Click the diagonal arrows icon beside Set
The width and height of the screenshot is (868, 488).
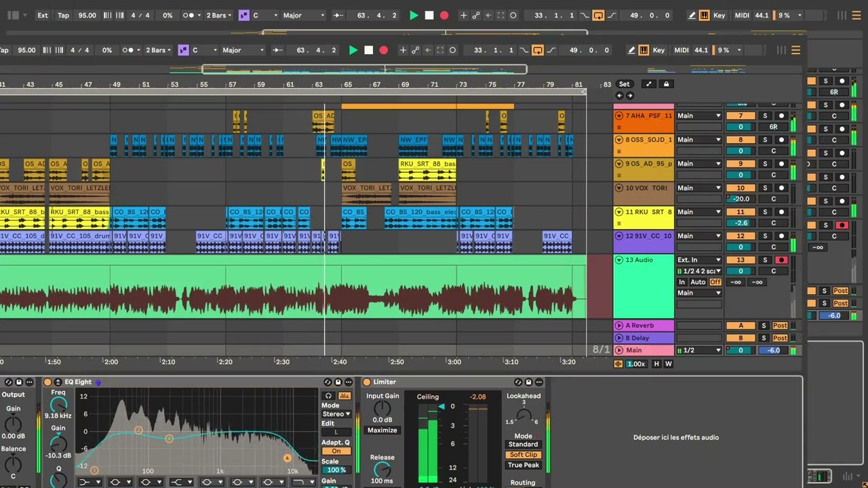click(649, 84)
